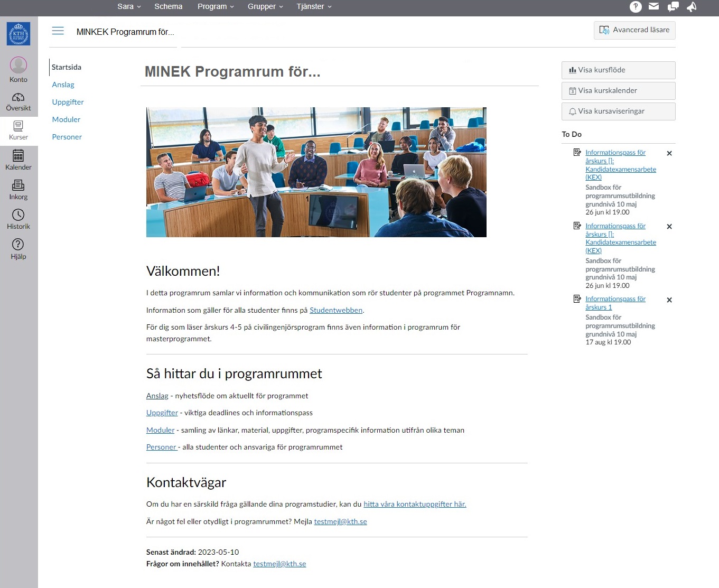Expand the Program dropdown menu
This screenshot has width=719, height=588.
click(x=216, y=6)
